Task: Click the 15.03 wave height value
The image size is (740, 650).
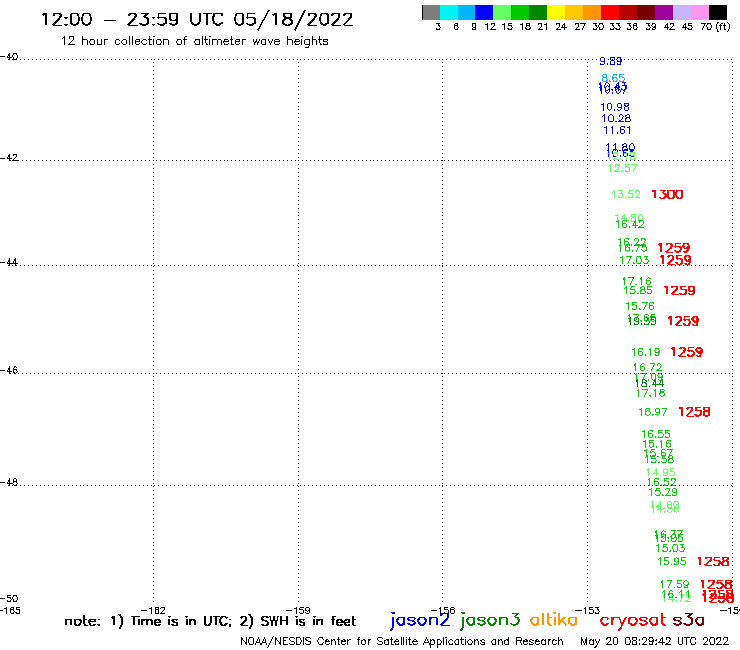Action: [670, 549]
